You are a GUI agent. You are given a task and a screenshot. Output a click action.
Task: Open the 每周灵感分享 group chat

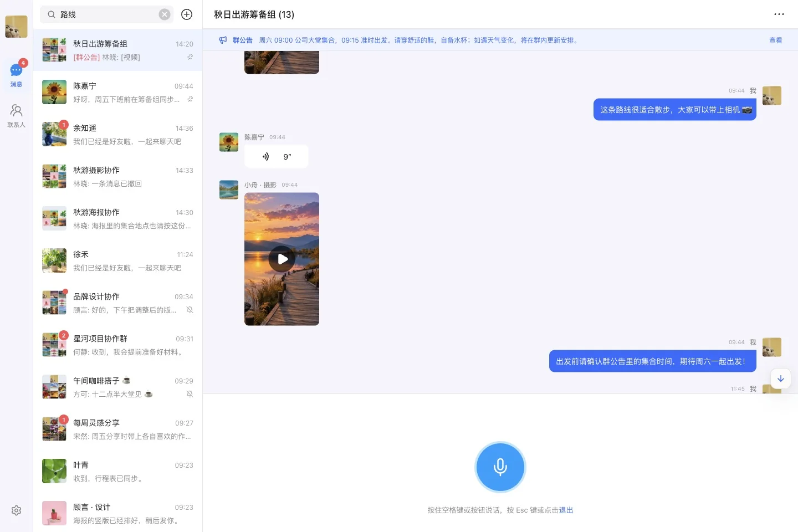[x=117, y=429]
